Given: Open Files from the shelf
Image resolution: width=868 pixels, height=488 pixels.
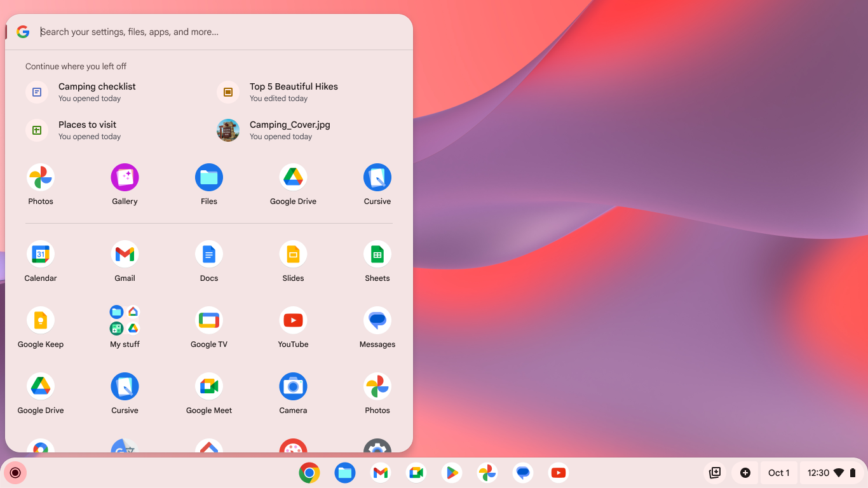Looking at the screenshot, I should click(345, 473).
